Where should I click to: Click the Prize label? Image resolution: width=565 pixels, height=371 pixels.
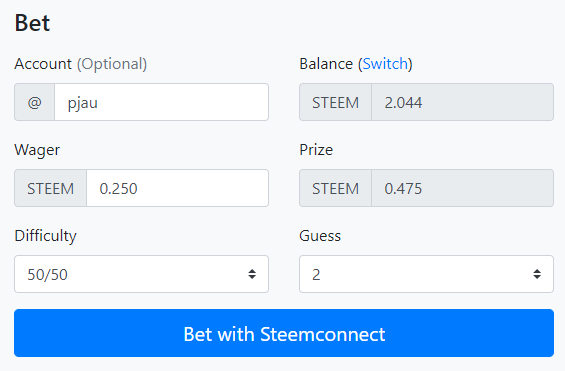316,150
